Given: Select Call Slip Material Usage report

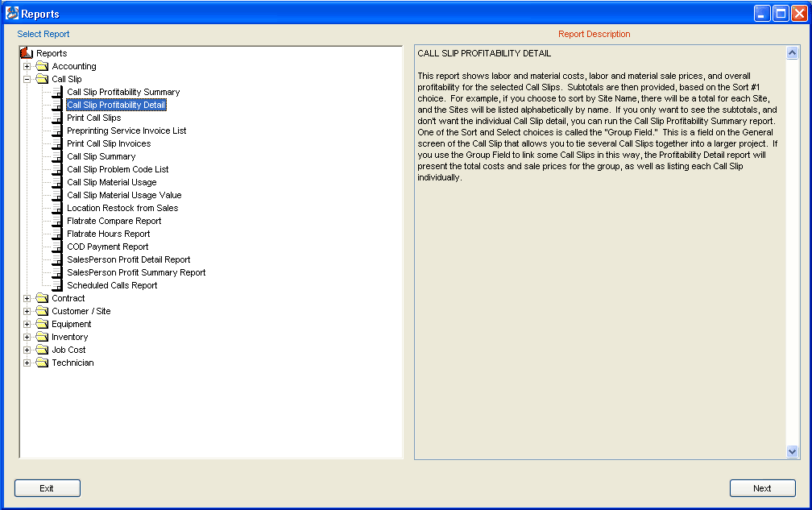Looking at the screenshot, I should coord(111,182).
